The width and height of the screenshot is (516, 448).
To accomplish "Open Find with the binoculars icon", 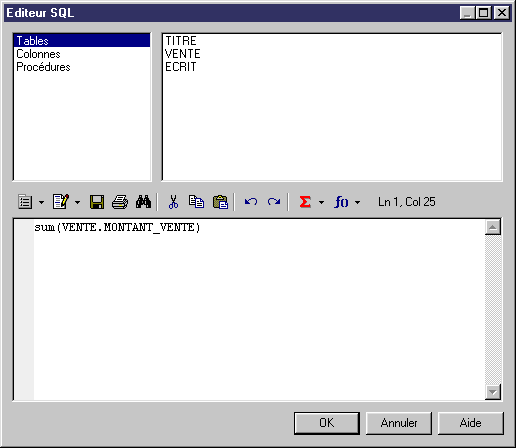I will pyautogui.click(x=143, y=202).
